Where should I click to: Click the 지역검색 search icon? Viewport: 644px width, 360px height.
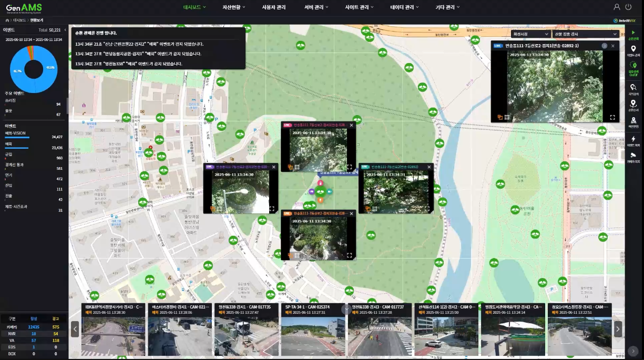pos(633,88)
